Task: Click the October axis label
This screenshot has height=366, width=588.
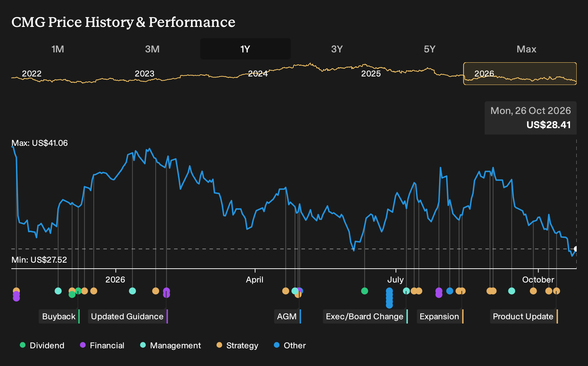Action: [x=538, y=280]
